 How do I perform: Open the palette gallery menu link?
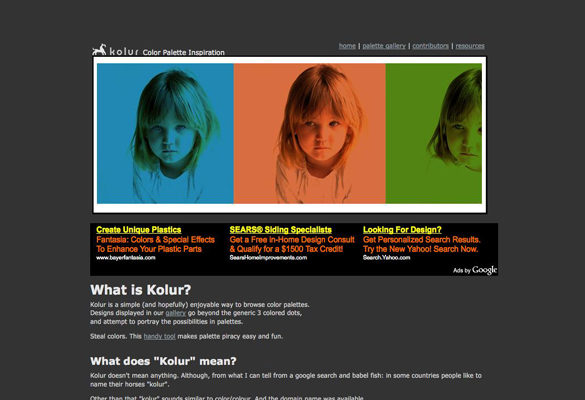(x=384, y=46)
